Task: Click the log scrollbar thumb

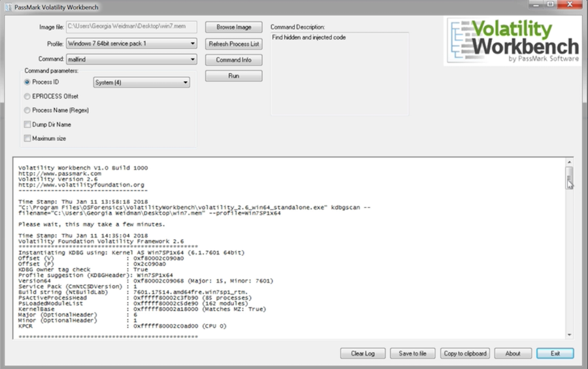Action: (x=569, y=178)
